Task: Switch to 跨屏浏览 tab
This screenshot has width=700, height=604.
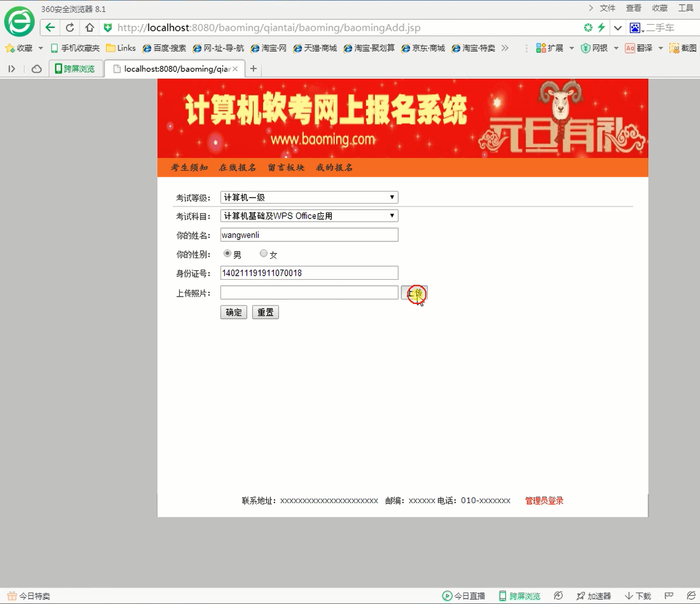Action: (x=76, y=68)
